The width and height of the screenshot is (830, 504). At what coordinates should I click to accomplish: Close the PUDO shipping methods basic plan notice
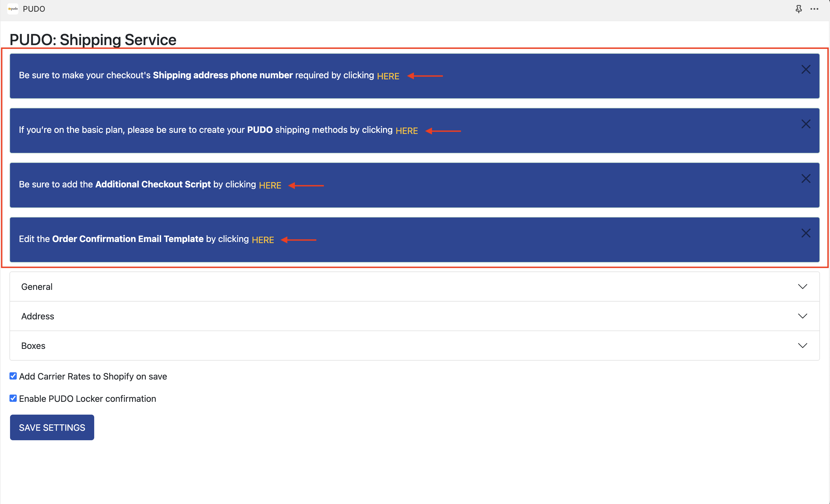pyautogui.click(x=806, y=124)
